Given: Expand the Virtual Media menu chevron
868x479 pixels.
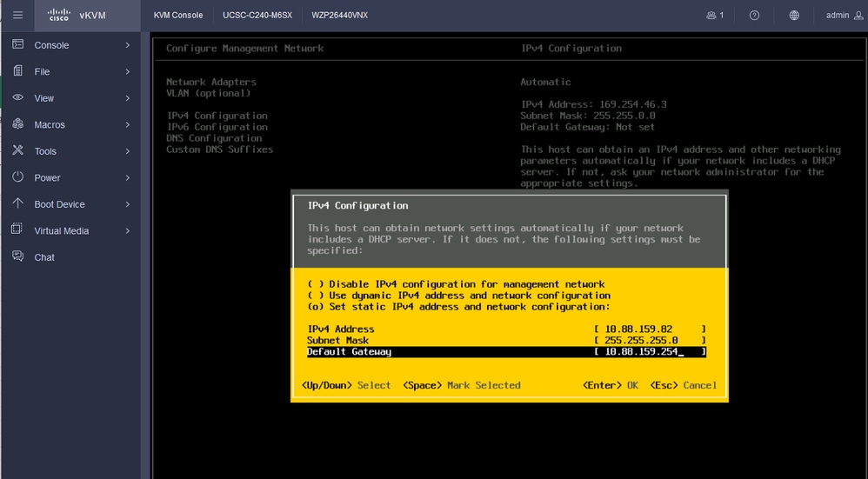Looking at the screenshot, I should point(127,231).
